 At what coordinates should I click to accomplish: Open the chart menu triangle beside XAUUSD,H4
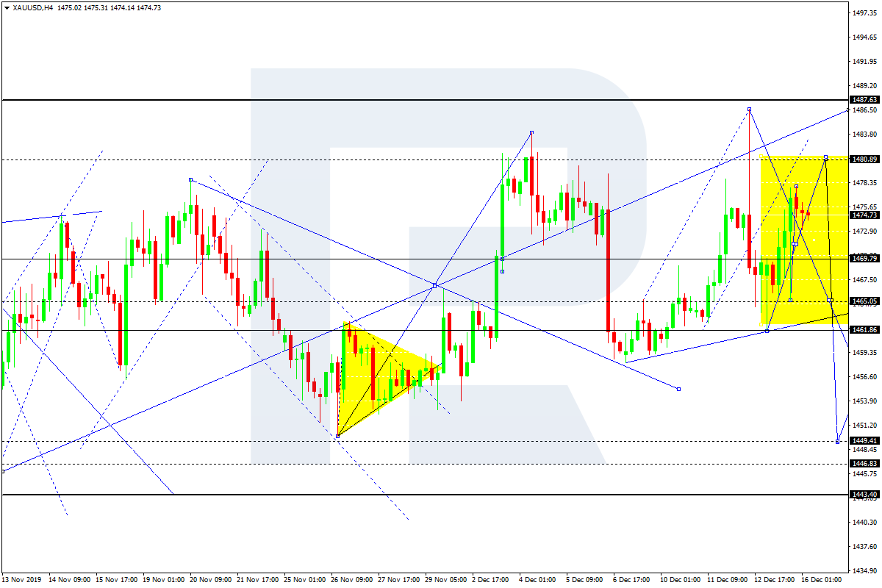coord(7,7)
